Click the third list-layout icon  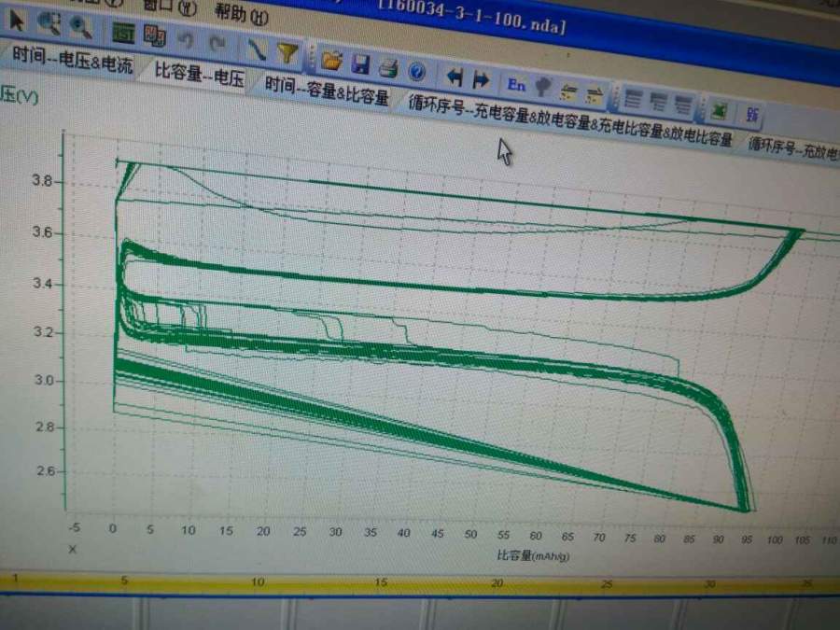click(683, 105)
